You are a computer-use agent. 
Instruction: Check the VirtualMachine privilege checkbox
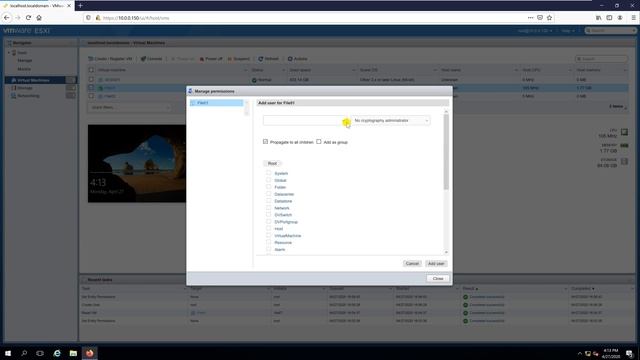click(x=269, y=236)
